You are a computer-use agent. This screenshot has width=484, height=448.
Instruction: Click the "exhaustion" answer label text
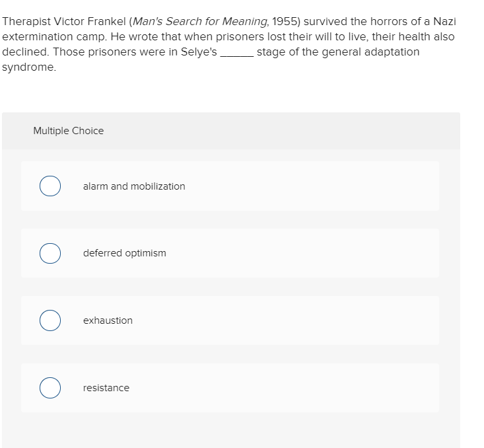click(108, 320)
